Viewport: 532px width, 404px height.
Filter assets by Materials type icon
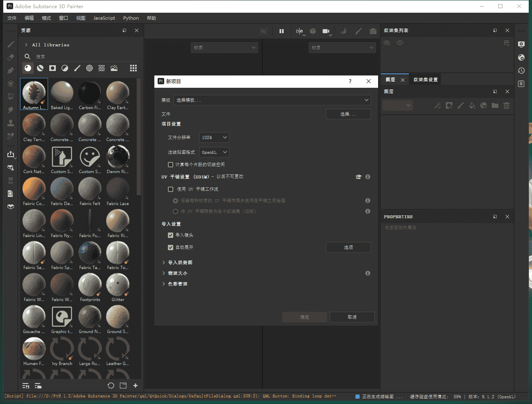[28, 68]
